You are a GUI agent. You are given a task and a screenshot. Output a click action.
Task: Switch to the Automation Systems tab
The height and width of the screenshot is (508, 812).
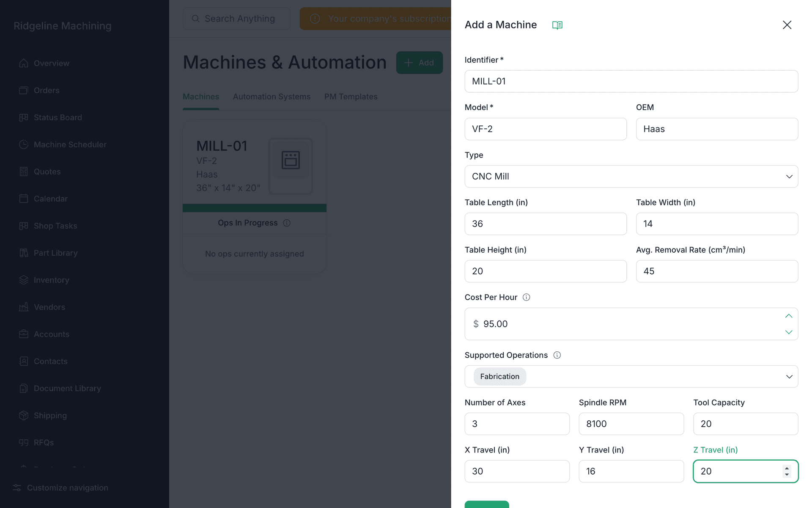pos(272,97)
